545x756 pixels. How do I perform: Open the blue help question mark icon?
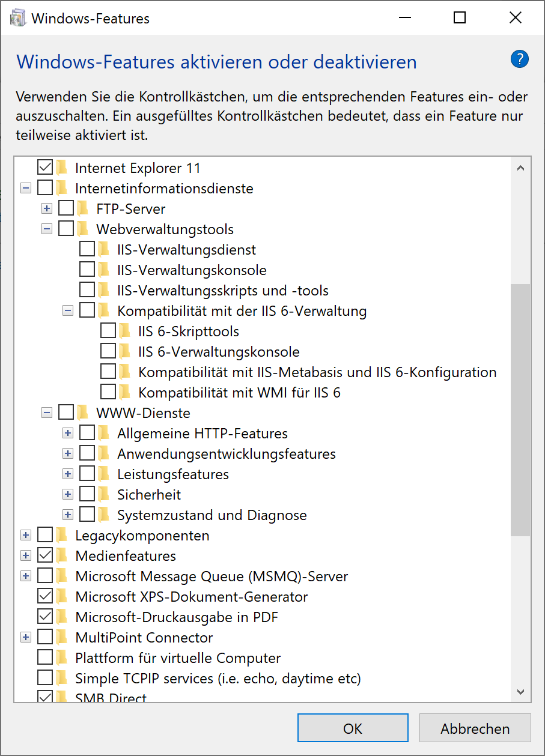tap(519, 59)
